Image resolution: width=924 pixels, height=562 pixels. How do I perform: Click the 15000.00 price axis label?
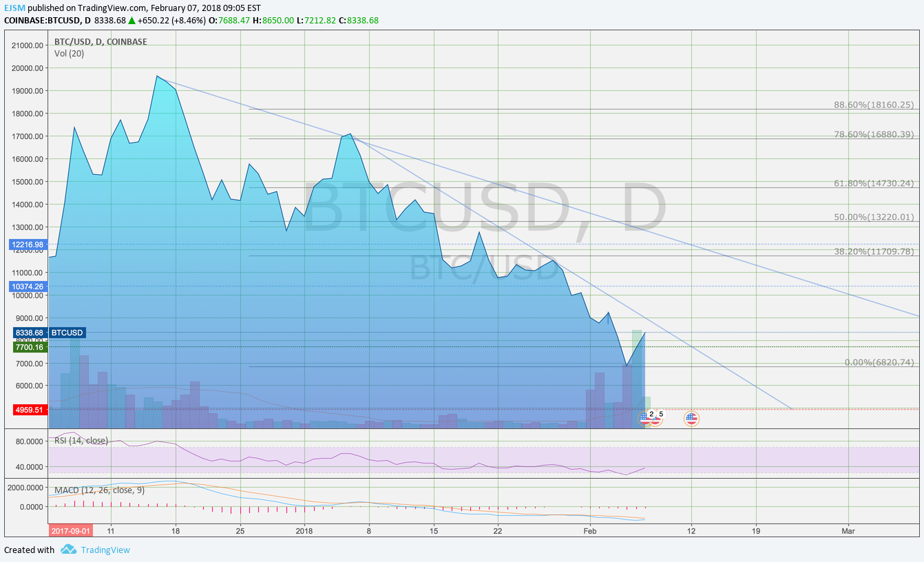[x=28, y=182]
